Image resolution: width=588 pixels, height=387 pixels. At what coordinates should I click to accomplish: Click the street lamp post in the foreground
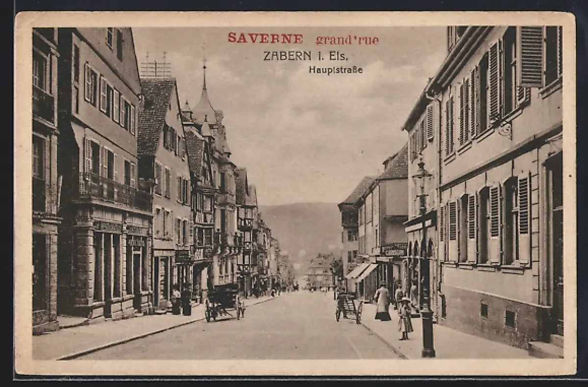coord(425,256)
